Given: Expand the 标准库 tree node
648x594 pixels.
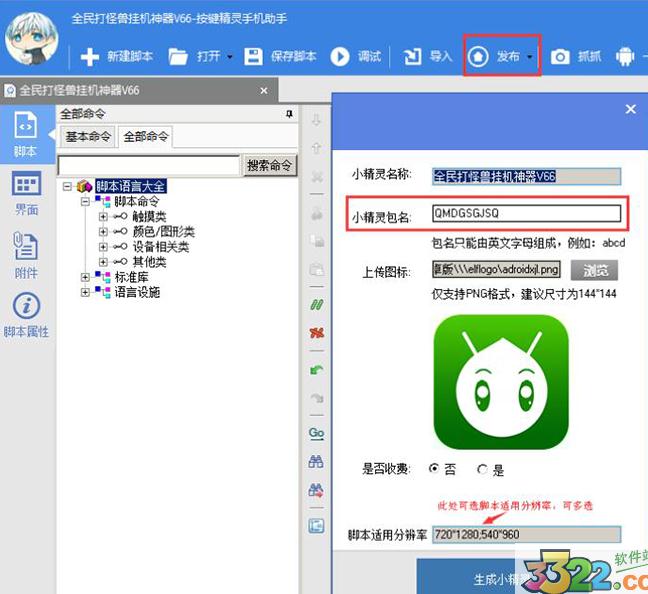Looking at the screenshot, I should pyautogui.click(x=87, y=277).
